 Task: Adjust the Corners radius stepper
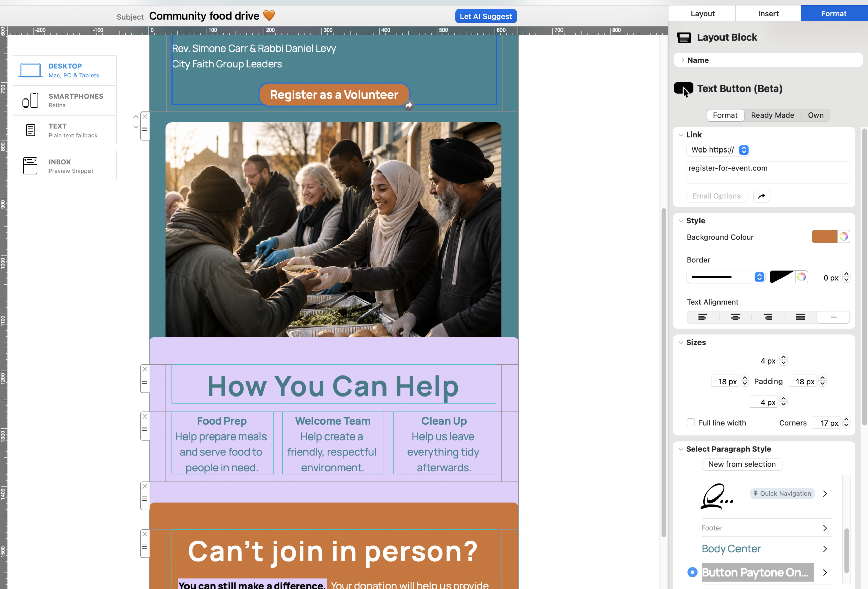[846, 423]
